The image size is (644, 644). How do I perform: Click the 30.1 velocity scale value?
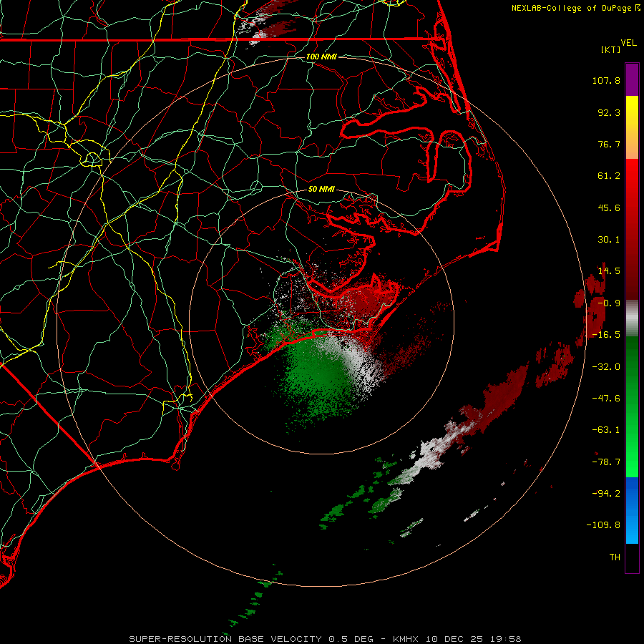coord(609,240)
